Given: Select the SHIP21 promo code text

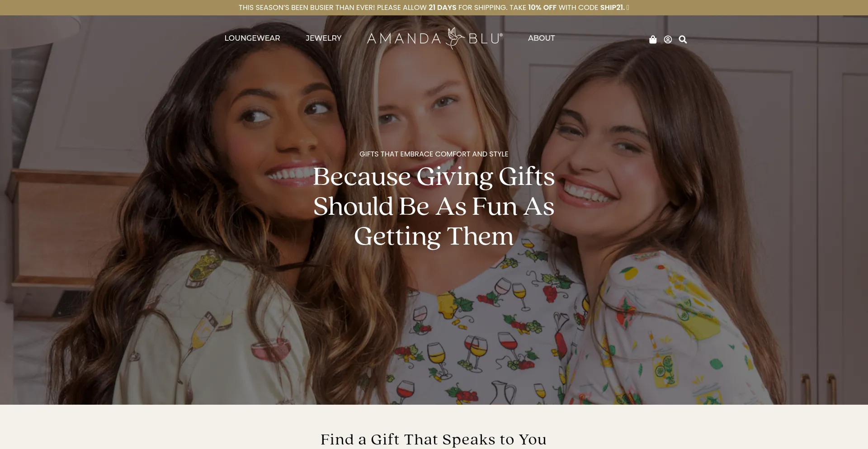Looking at the screenshot, I should [612, 8].
